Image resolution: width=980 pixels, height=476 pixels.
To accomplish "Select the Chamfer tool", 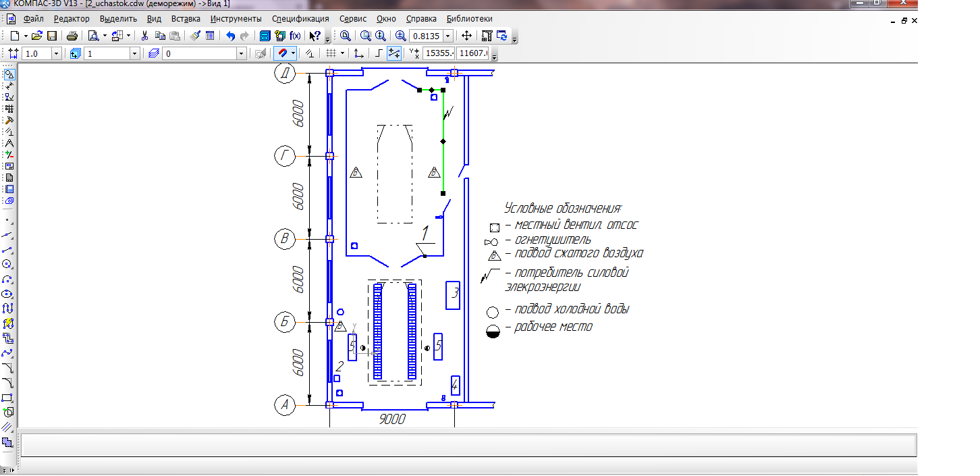I will tap(8, 368).
